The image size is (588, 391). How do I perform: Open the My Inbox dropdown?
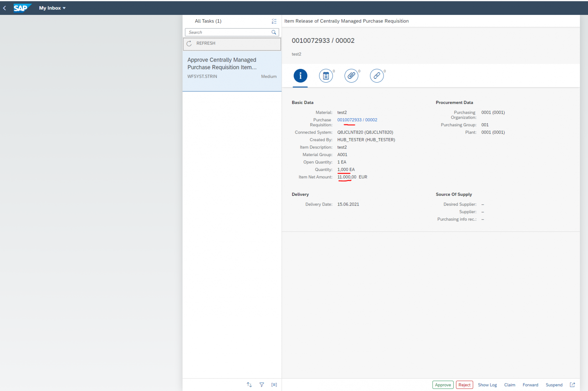[x=52, y=8]
